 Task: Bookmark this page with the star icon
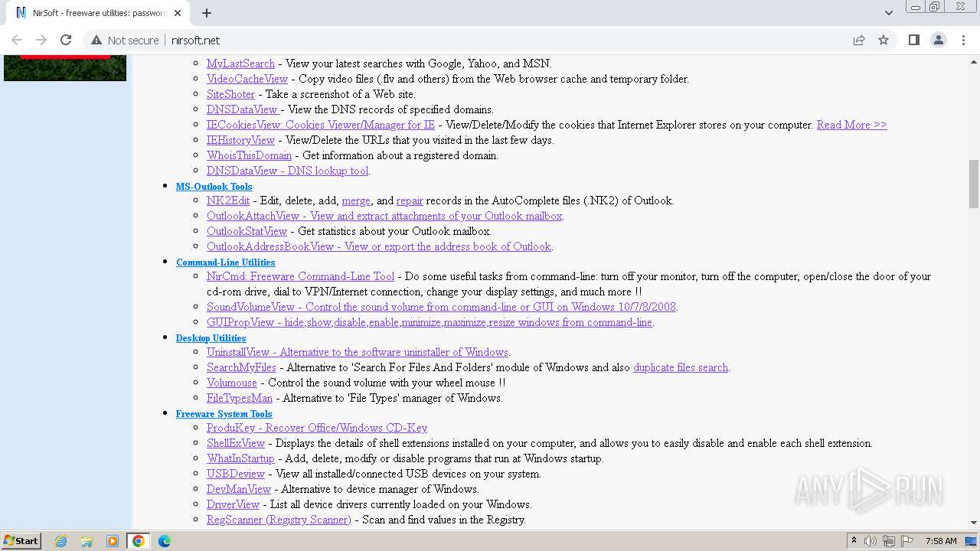coord(884,40)
